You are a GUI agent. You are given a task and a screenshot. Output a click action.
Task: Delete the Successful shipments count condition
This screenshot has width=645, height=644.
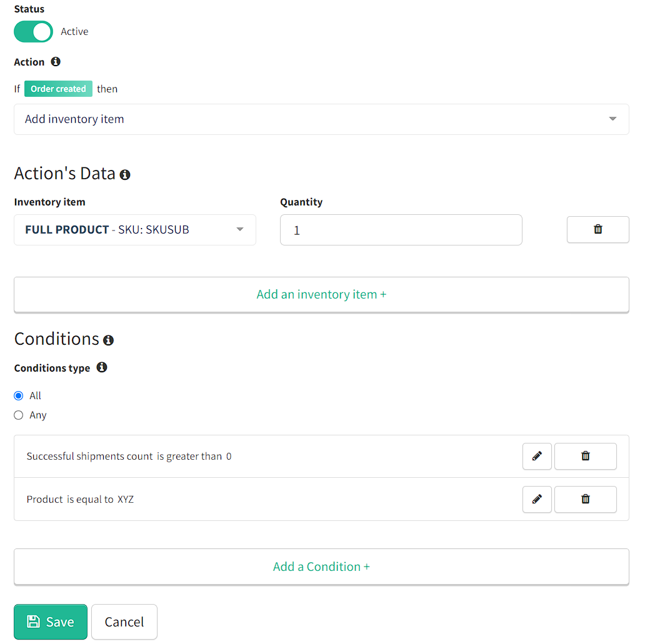point(586,456)
